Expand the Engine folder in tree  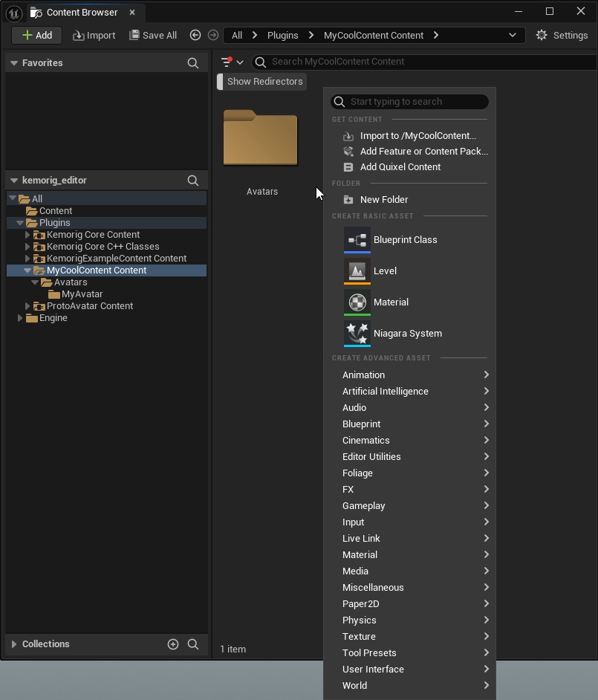click(20, 318)
